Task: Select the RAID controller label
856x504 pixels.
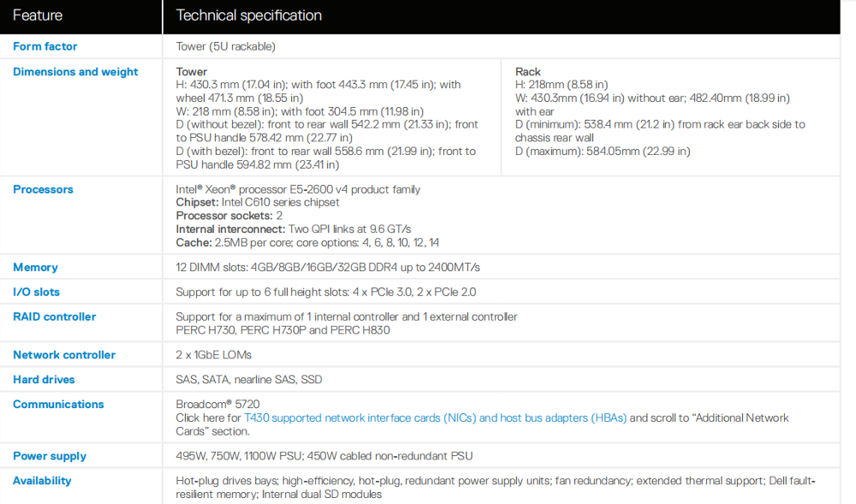Action: pos(55,317)
